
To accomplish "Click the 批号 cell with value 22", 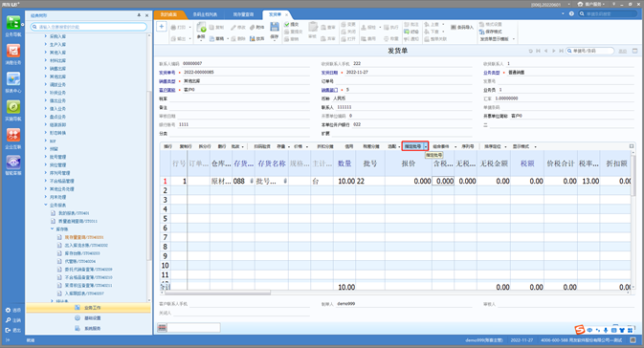I will pyautogui.click(x=370, y=181).
